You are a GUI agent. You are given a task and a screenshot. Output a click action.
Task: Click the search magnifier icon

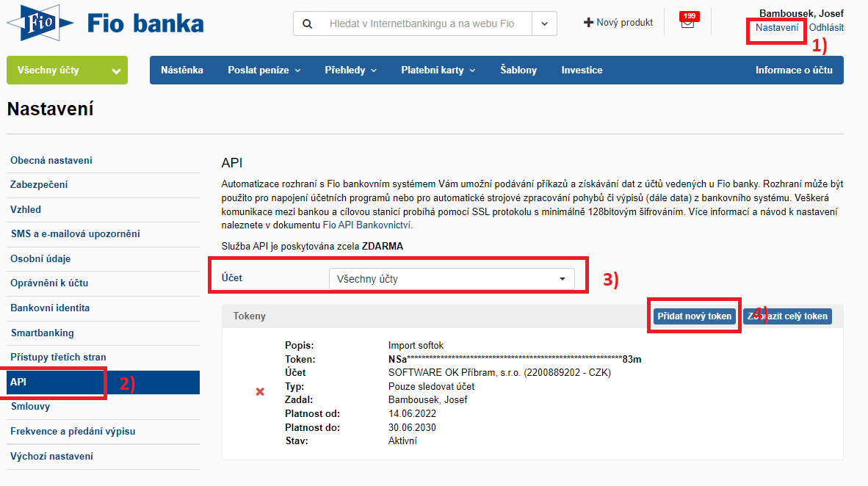pos(307,23)
